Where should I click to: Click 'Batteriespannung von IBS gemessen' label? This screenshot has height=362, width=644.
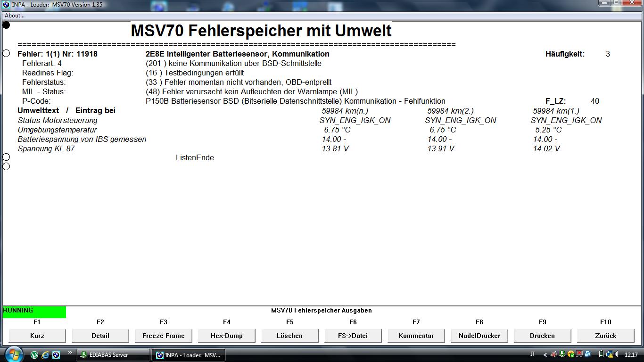click(82, 140)
